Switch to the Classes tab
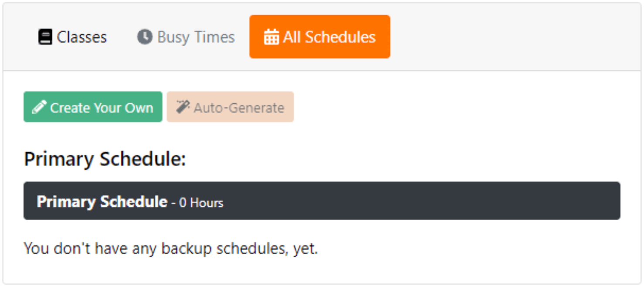644x287 pixels. click(x=72, y=37)
